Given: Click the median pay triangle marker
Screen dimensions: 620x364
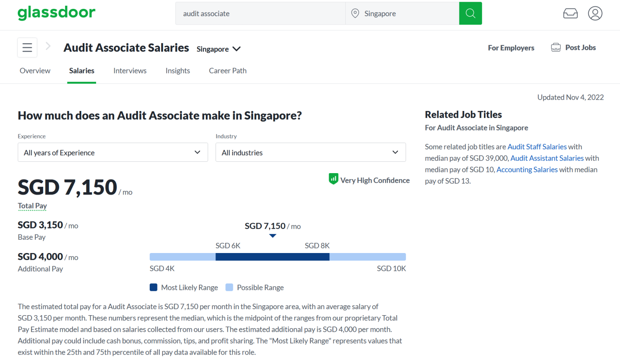Looking at the screenshot, I should pyautogui.click(x=273, y=236).
